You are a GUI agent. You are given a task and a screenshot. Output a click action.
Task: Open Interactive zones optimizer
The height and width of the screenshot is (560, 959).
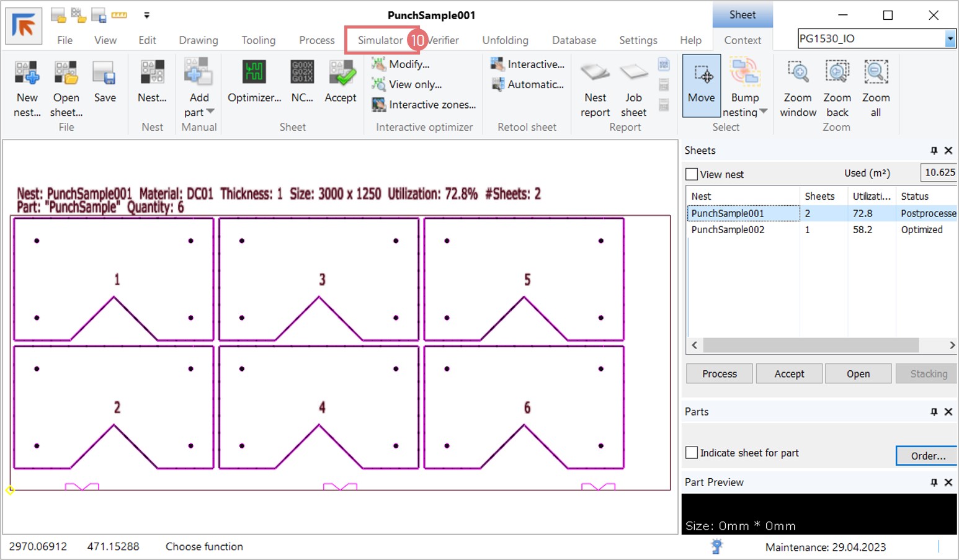tap(425, 105)
